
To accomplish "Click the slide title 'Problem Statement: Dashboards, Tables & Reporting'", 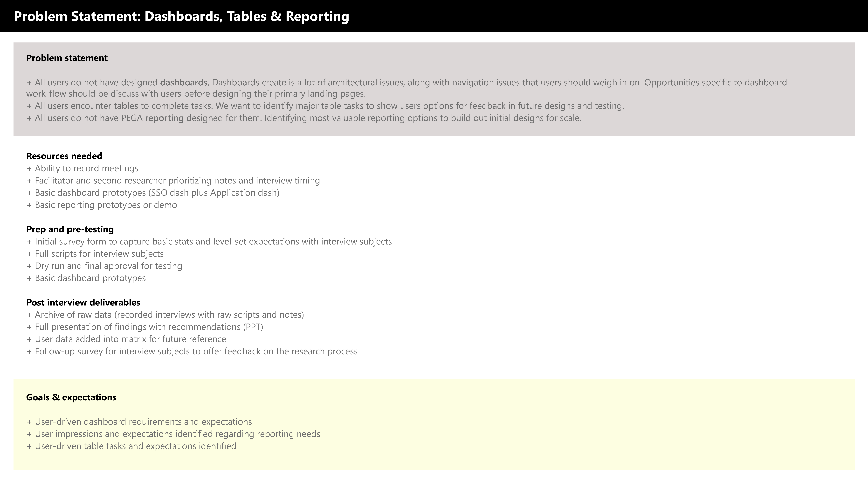I will click(181, 16).
